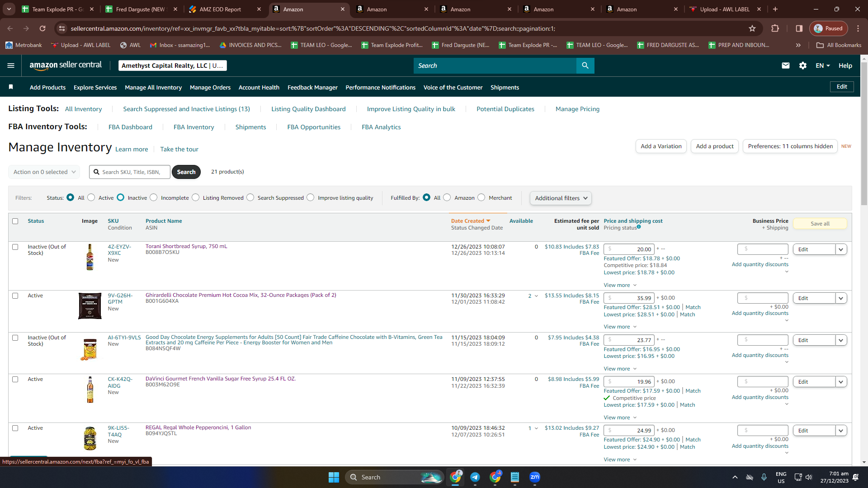Expand the Additional filters dropdown
868x488 pixels.
(x=561, y=198)
